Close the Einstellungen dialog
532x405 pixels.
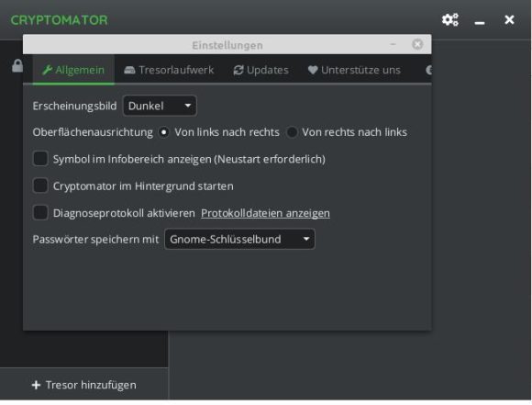417,44
